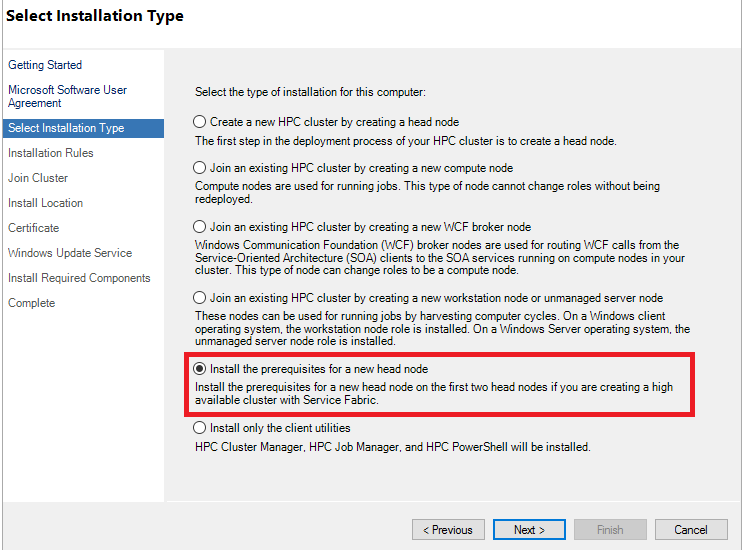Pick the workstation or unmanaged server node option
Viewport: 744px width, 550px height.
click(x=200, y=298)
